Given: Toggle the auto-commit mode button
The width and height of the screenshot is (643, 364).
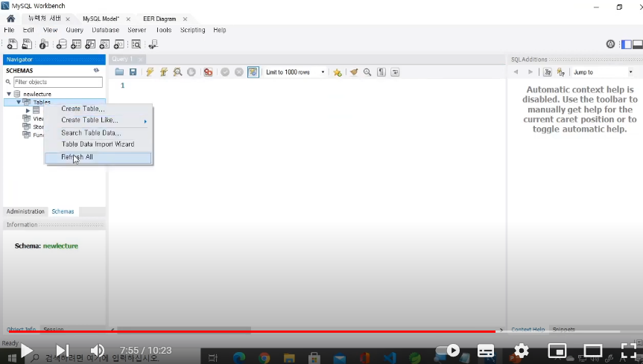Looking at the screenshot, I should [253, 72].
